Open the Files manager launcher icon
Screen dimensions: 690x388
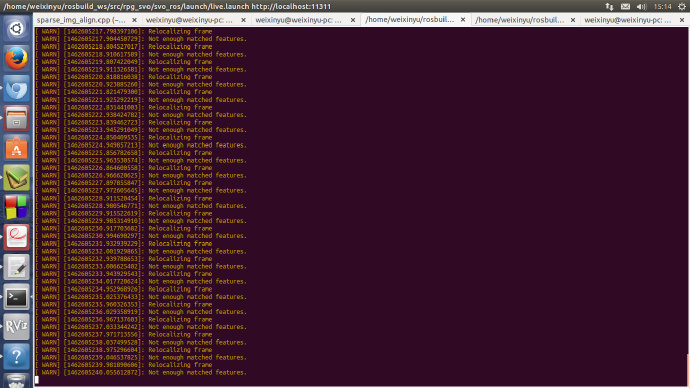16,118
